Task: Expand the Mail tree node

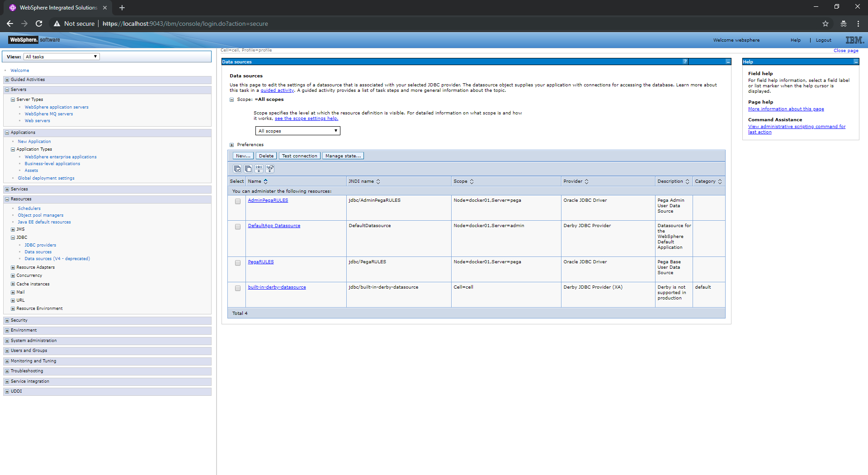Action: (x=13, y=292)
